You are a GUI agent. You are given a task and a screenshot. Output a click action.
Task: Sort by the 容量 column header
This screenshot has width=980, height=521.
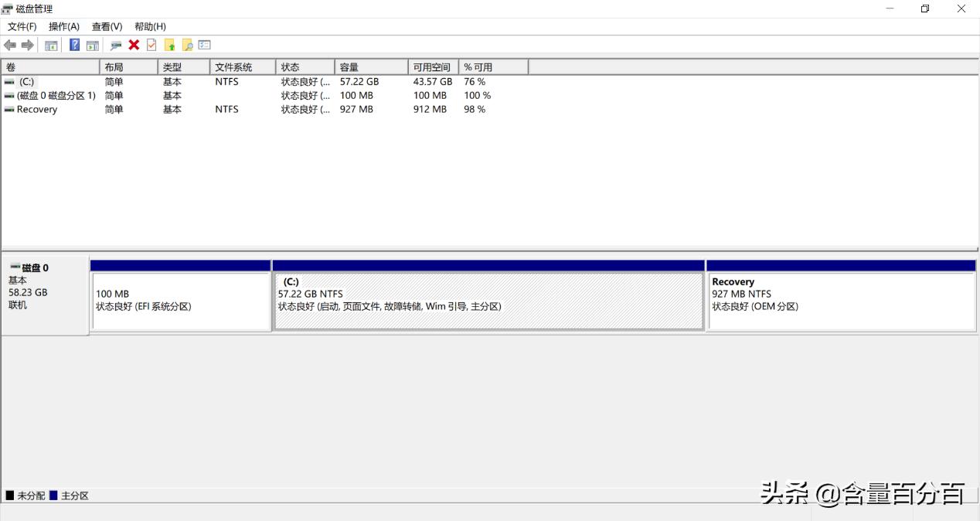click(x=372, y=67)
